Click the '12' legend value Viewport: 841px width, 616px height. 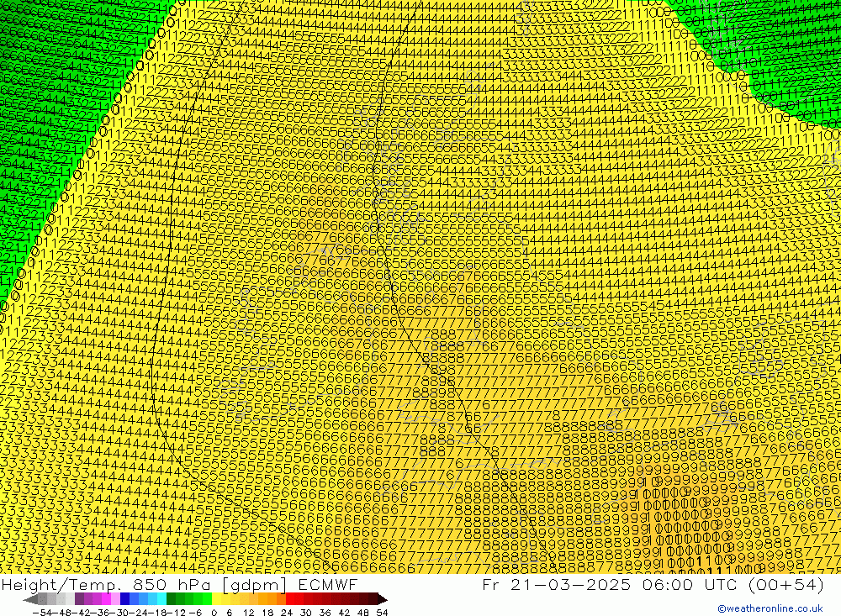point(249,613)
